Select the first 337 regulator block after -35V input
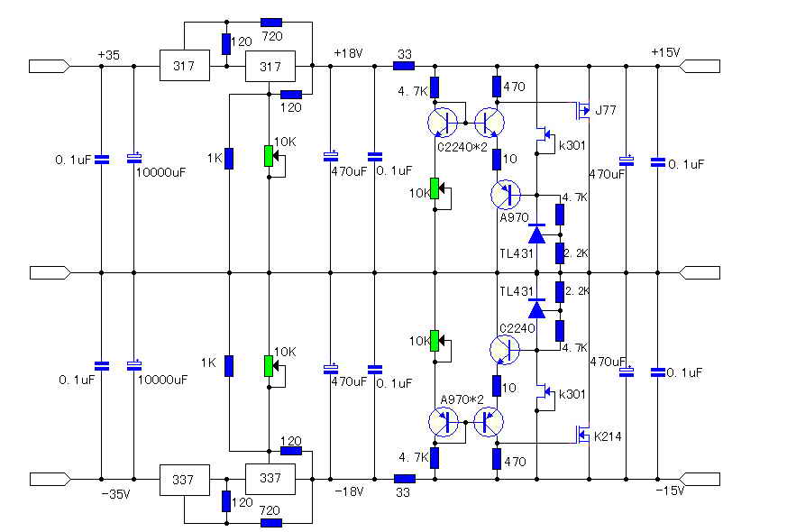This screenshot has height=532, width=787. [185, 480]
